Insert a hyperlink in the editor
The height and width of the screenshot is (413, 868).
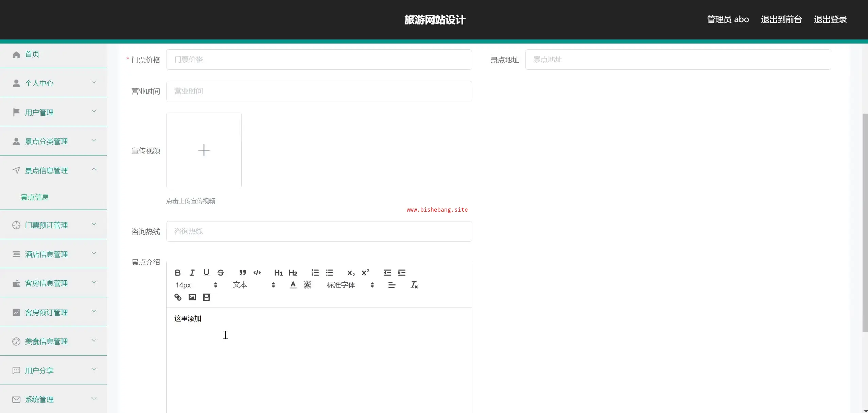click(178, 297)
